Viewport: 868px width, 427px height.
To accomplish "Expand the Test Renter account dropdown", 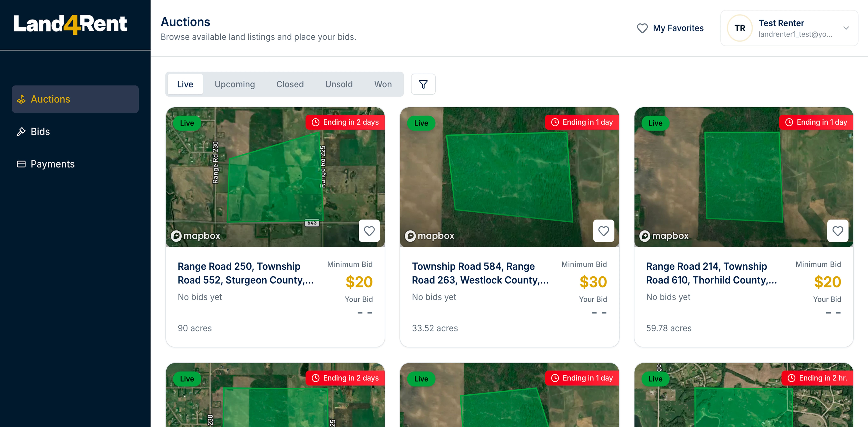I will (x=846, y=28).
